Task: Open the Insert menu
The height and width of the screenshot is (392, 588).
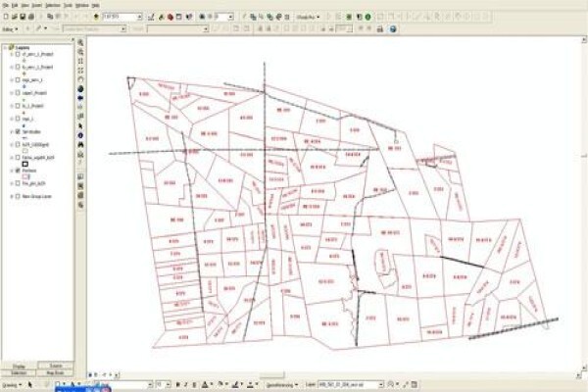Action: pyautogui.click(x=37, y=6)
